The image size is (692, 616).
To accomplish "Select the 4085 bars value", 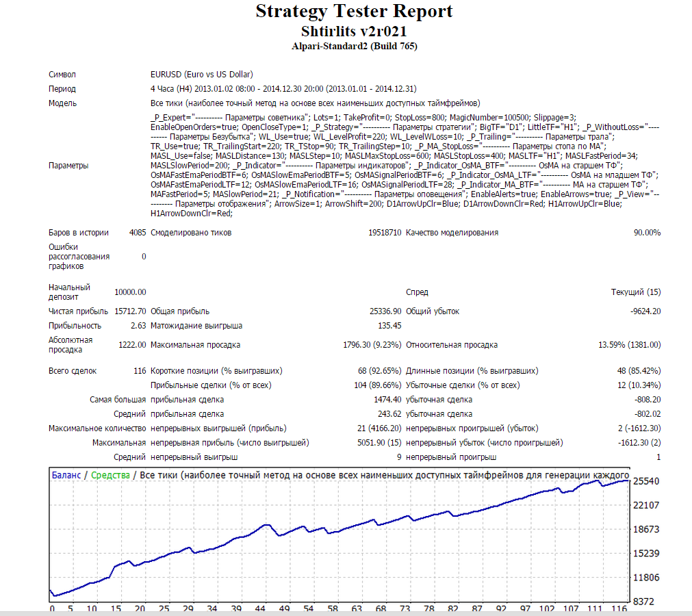I will point(138,233).
